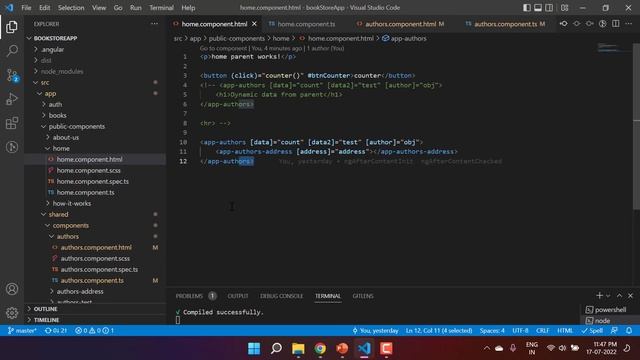Switch to GITLENS panel tab
The height and width of the screenshot is (360, 640).
[363, 296]
